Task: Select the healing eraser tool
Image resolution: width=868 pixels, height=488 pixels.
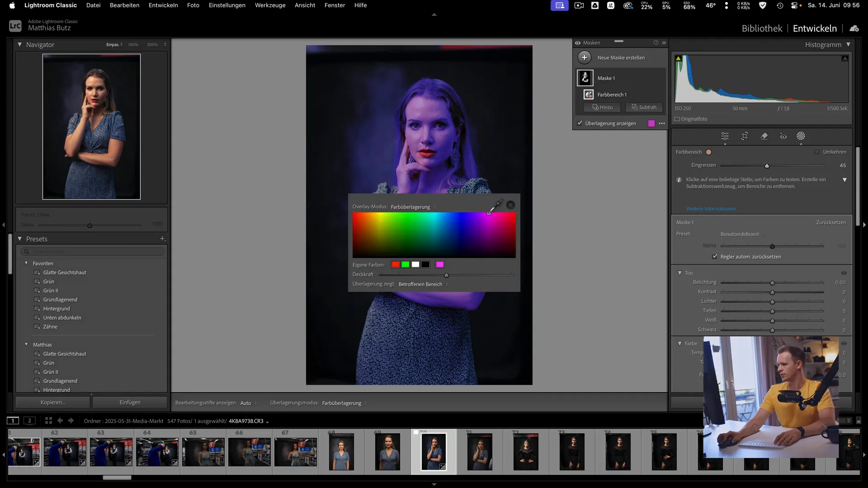Action: point(764,136)
